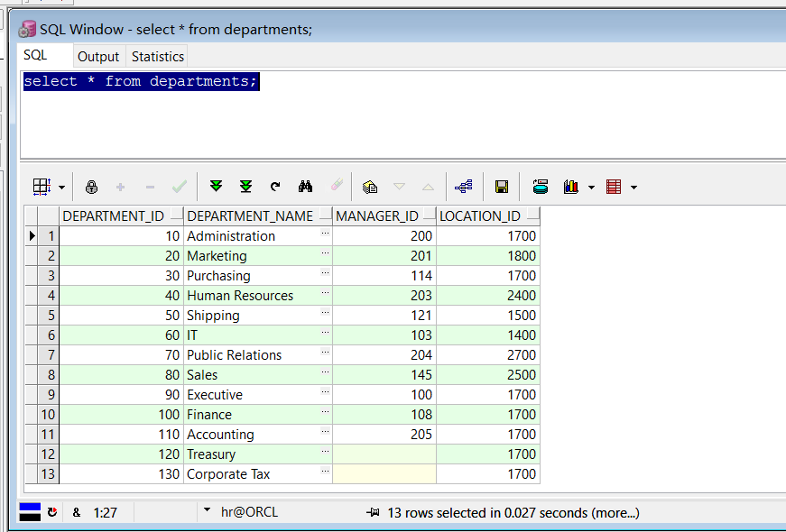786x532 pixels.
Task: Click the refresh query arrow icon
Action: click(x=275, y=187)
